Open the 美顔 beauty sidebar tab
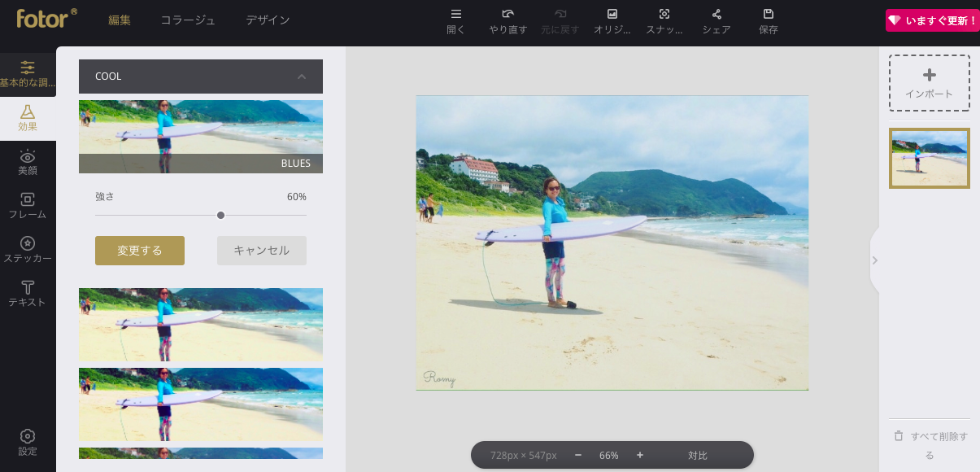This screenshot has height=472, width=980. (x=28, y=163)
